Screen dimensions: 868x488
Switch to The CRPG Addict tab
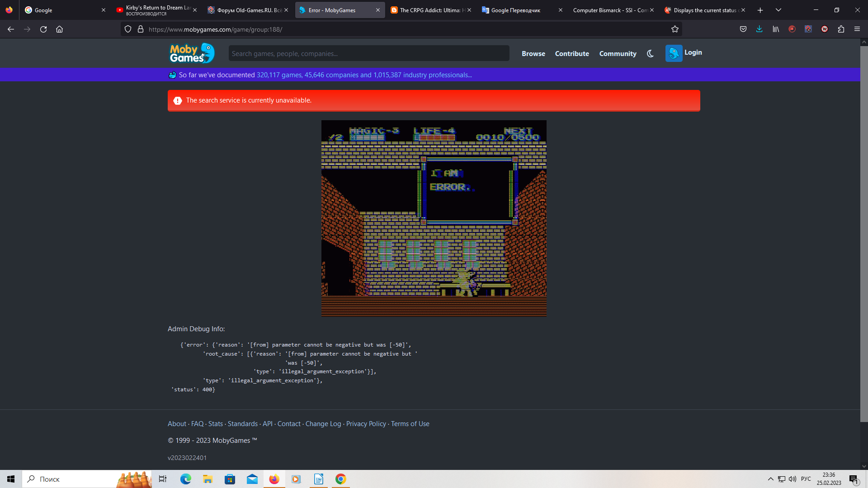429,10
